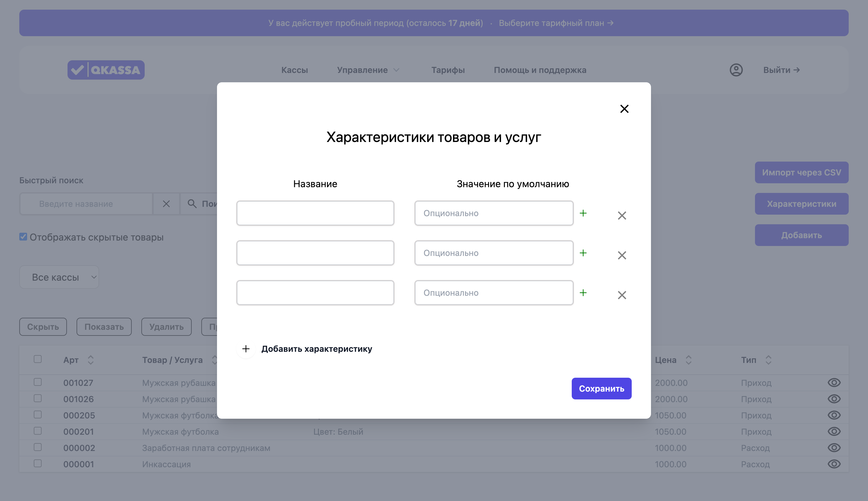
Task: Check the box for item 001027
Action: tap(38, 382)
